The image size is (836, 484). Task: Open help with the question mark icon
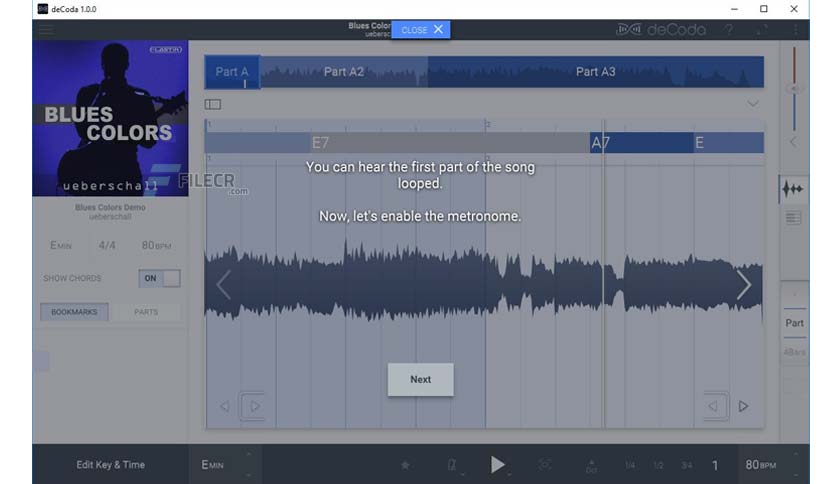click(728, 30)
